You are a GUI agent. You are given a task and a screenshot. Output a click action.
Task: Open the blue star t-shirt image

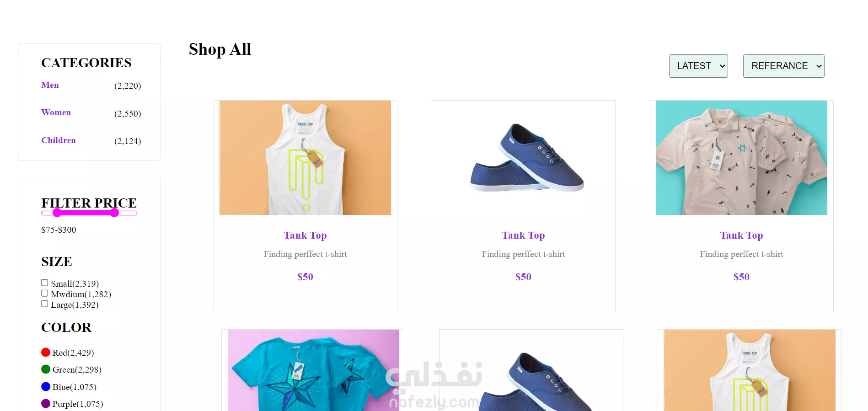coord(313,370)
